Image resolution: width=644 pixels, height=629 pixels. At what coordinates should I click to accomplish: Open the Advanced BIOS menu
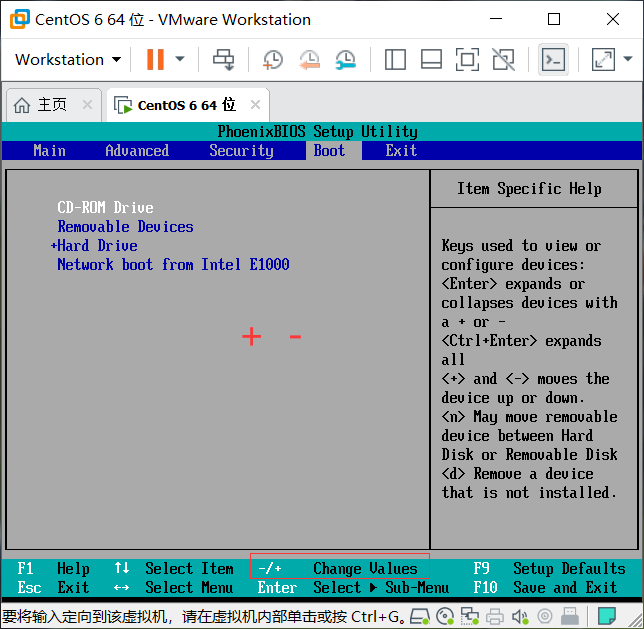137,151
